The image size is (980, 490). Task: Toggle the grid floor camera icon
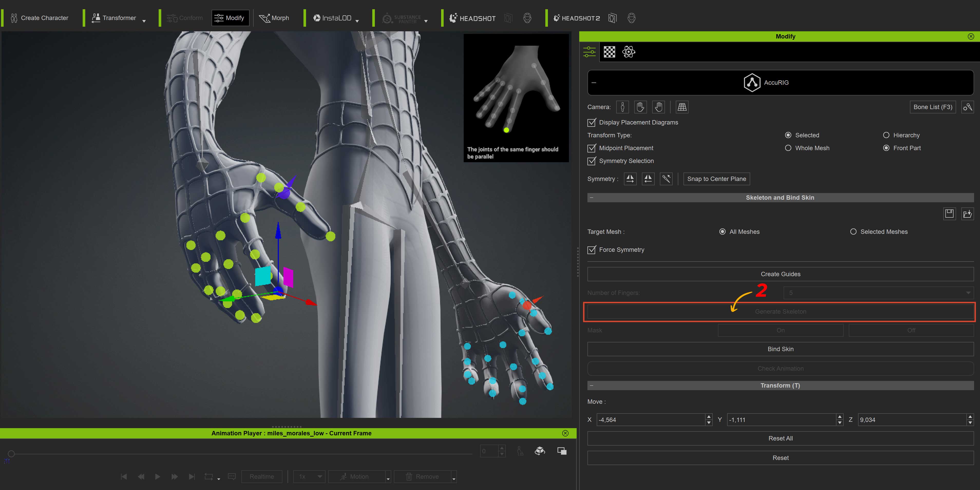point(682,107)
